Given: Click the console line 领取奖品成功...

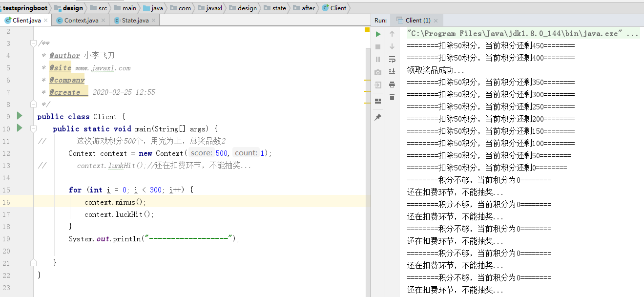Looking at the screenshot, I should click(x=436, y=70).
